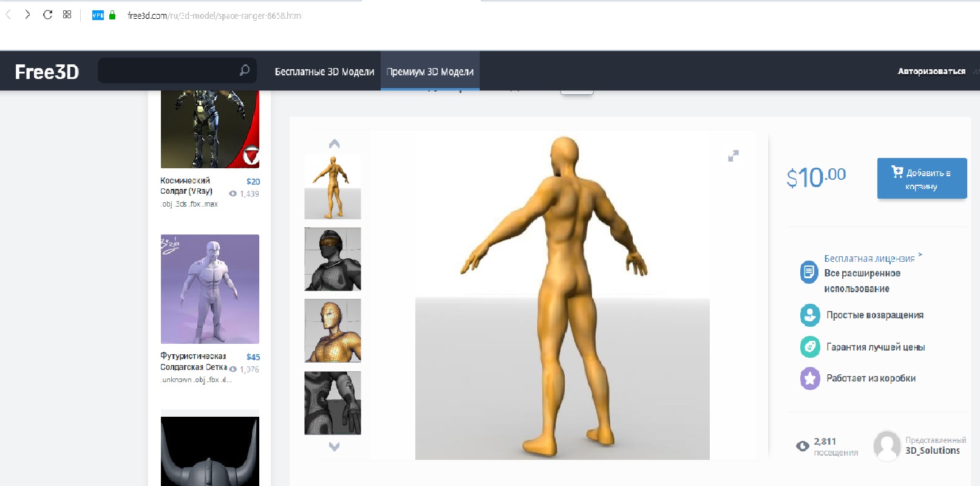Screen dimensions: 980x486
Task: Open the Космический Солдат (VRay) thumbnail
Action: (210, 129)
